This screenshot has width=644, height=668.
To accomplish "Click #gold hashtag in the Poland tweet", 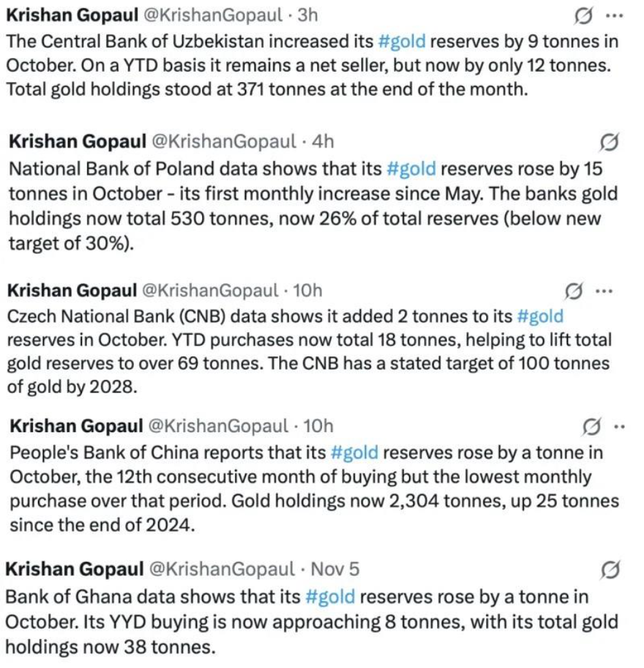I will coord(411,168).
